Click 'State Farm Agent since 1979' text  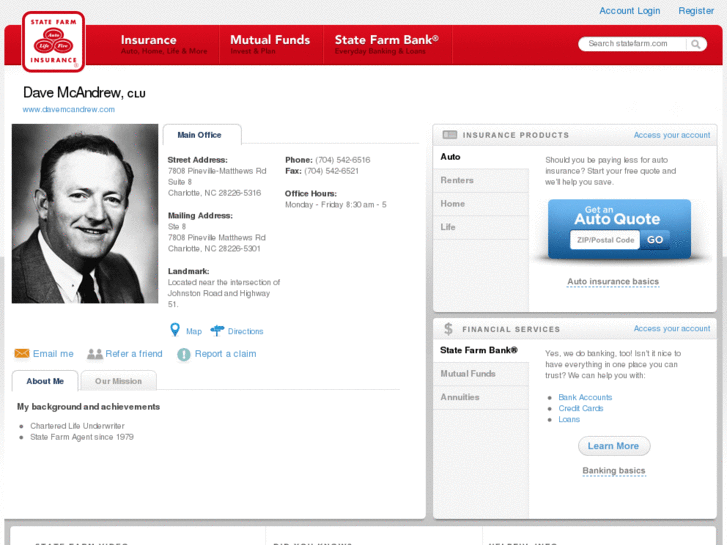[82, 437]
